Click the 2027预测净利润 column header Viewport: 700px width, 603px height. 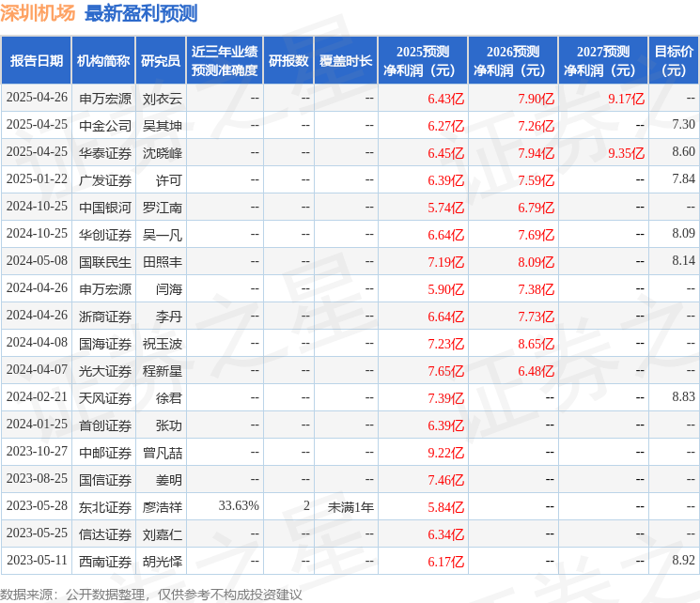tap(603, 61)
